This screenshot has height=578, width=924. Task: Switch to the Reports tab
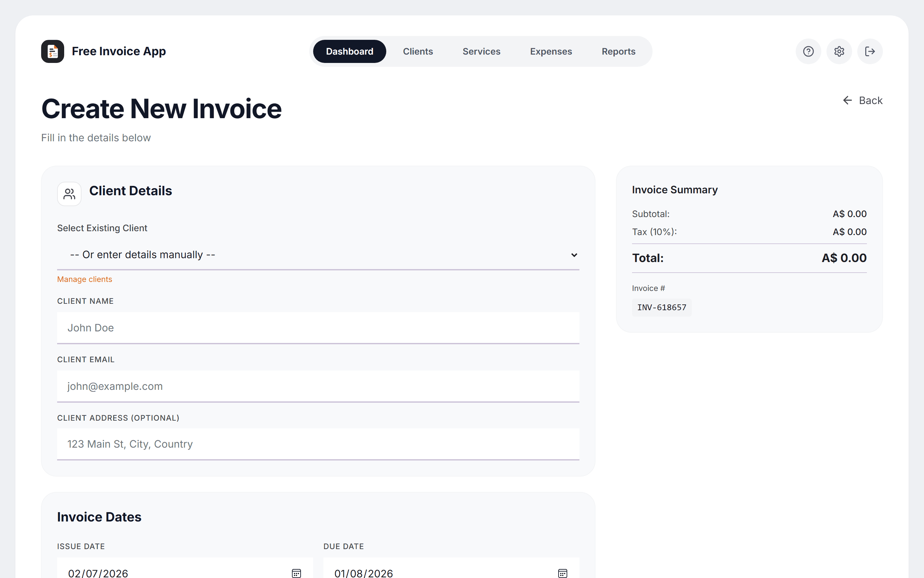[618, 51]
